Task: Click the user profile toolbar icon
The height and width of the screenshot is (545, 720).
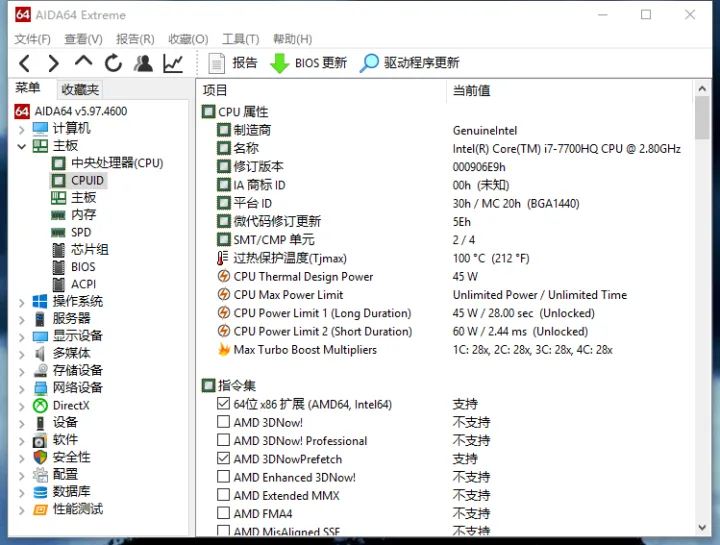Action: pyautogui.click(x=143, y=63)
